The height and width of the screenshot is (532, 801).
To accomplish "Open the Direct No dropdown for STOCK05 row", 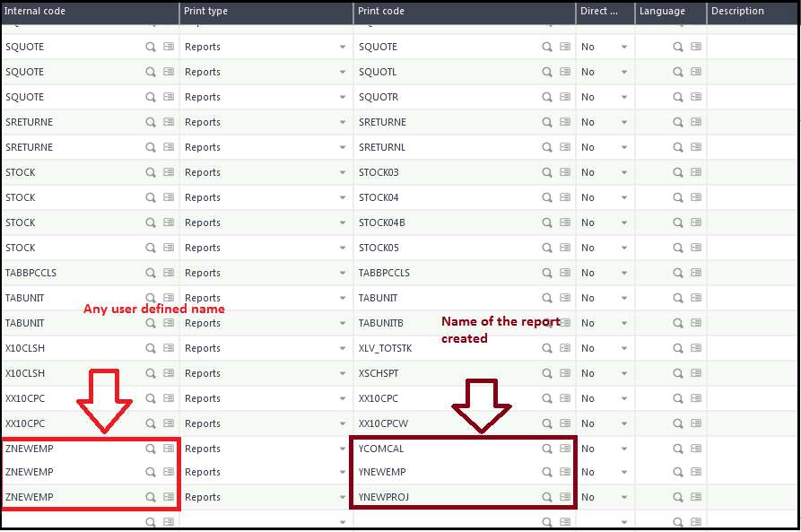I will click(x=624, y=248).
